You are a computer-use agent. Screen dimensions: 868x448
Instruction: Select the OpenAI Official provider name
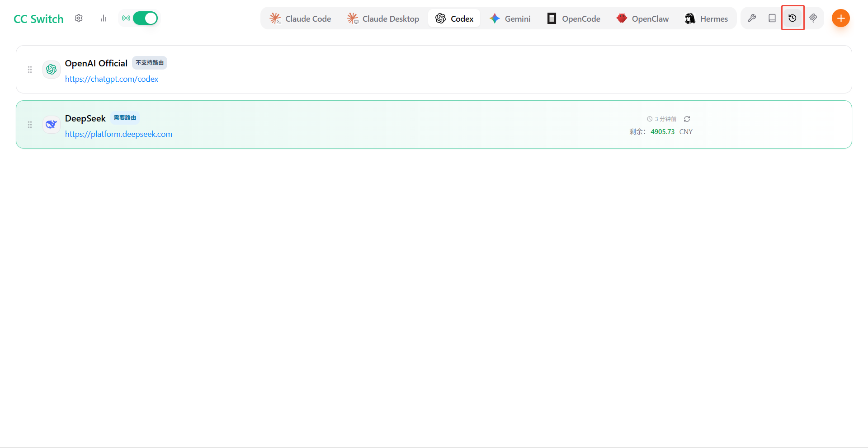pos(96,63)
